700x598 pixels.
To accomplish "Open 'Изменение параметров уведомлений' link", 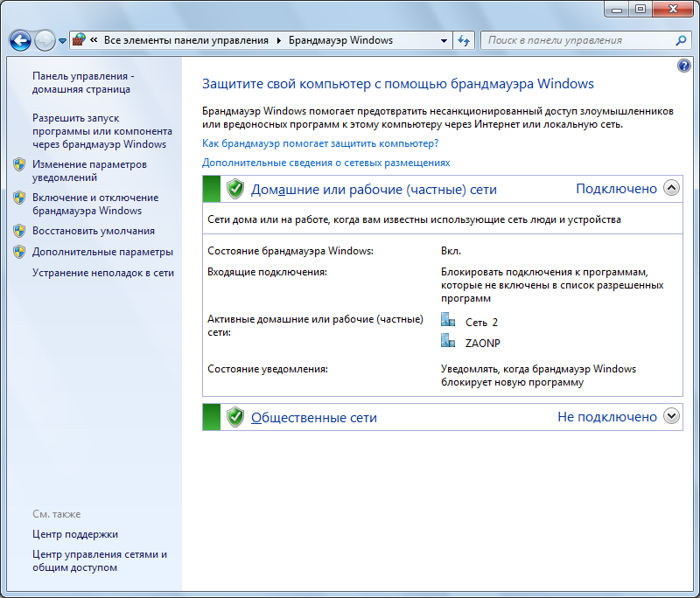I will tap(89, 170).
